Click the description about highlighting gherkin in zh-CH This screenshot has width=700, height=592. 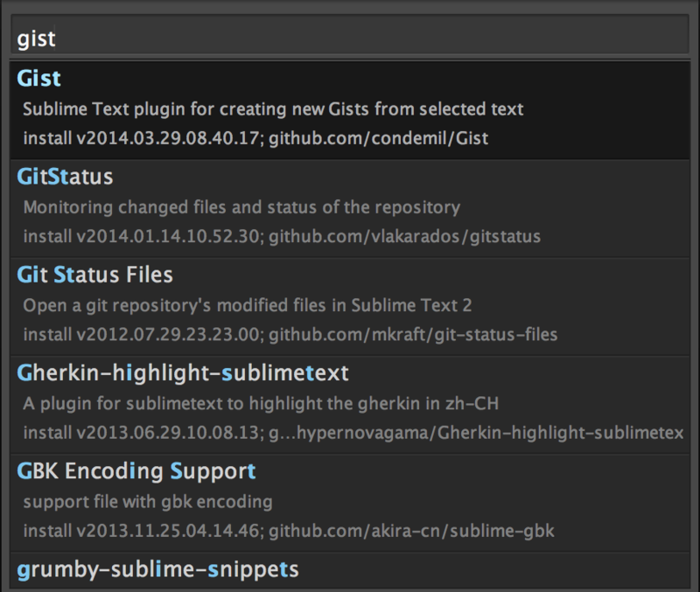tap(261, 404)
